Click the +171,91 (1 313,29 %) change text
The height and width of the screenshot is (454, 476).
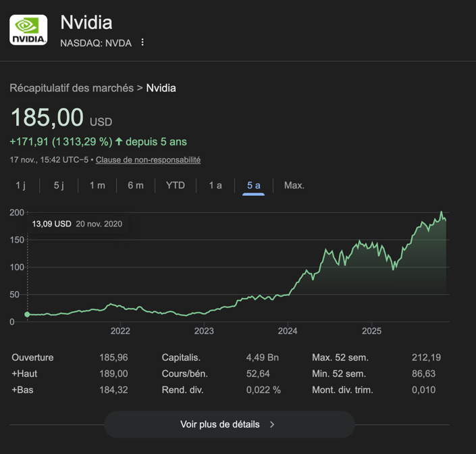pyautogui.click(x=61, y=141)
